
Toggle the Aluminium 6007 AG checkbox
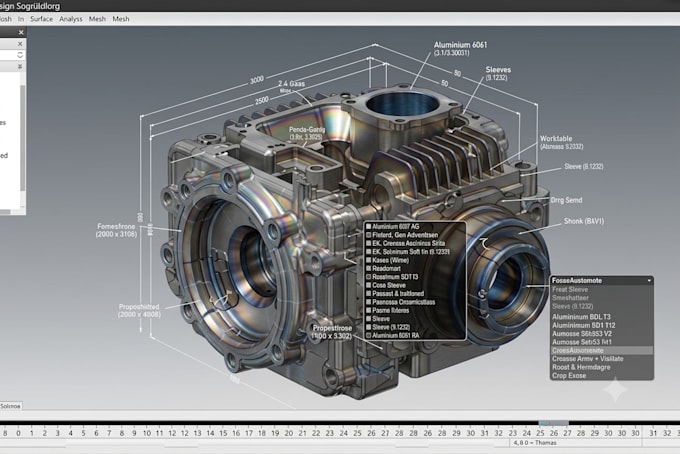(x=369, y=226)
